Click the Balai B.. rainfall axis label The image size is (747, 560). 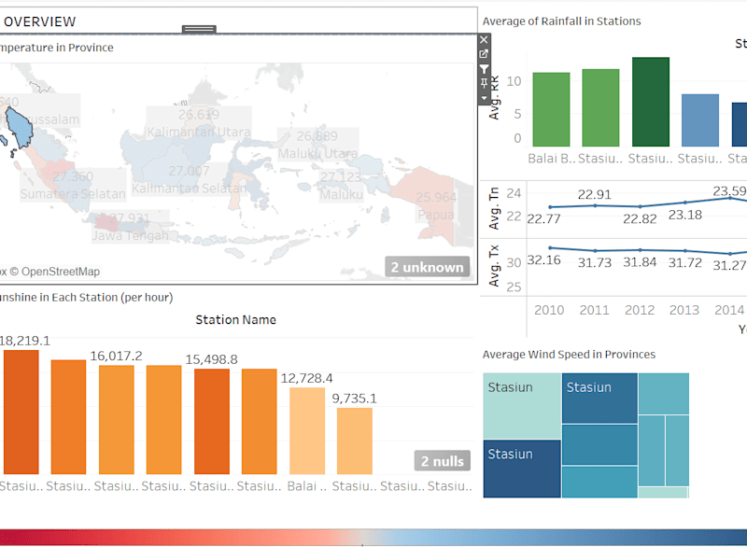(552, 159)
